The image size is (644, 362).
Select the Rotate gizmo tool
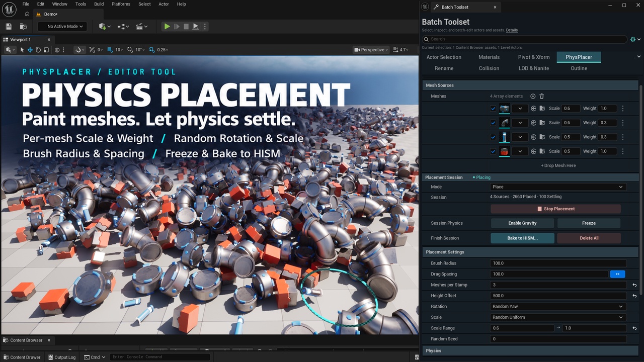38,50
